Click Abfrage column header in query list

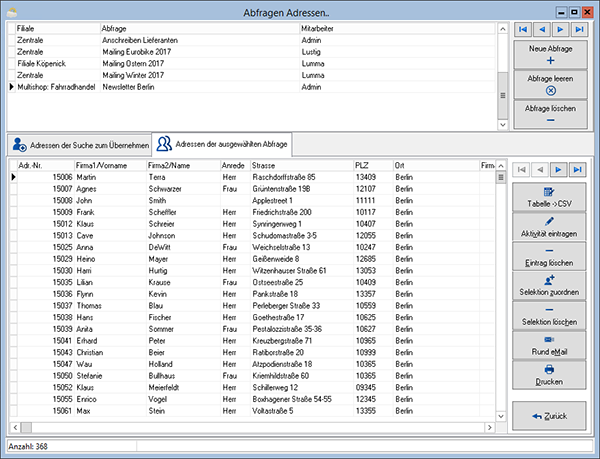[199, 28]
